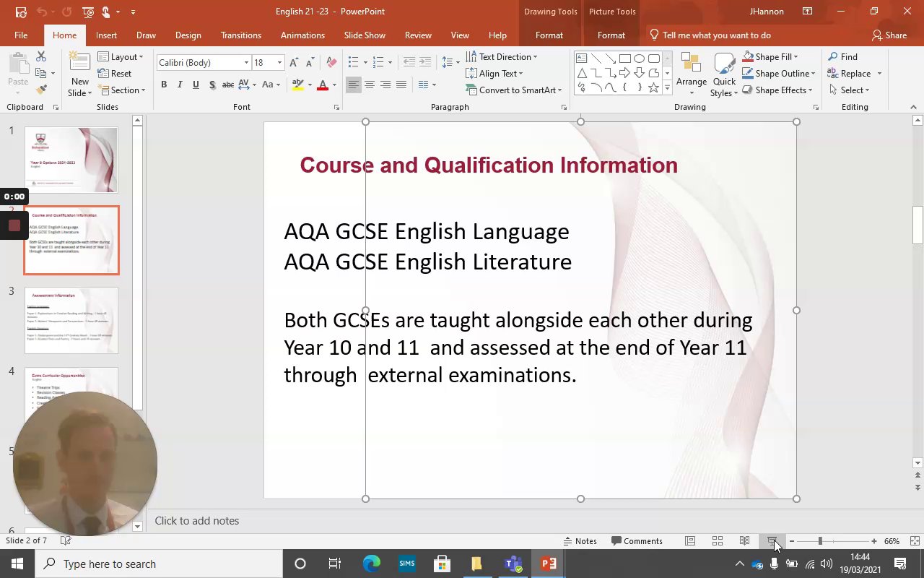Center align the text

pos(370,85)
